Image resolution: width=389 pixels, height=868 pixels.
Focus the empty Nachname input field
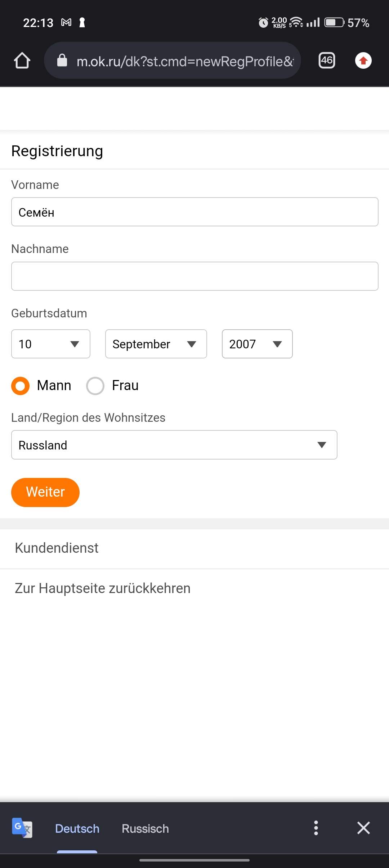[194, 276]
